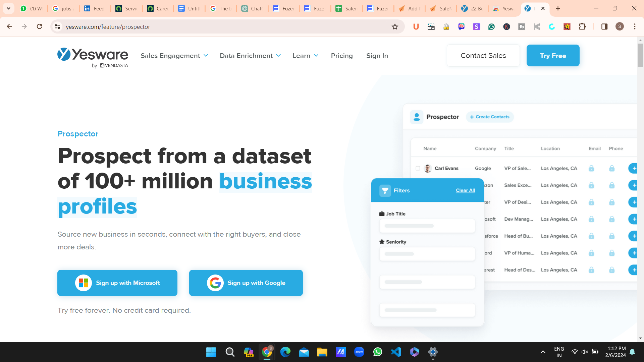Open a new browser tab
The height and width of the screenshot is (362, 644).
558,8
